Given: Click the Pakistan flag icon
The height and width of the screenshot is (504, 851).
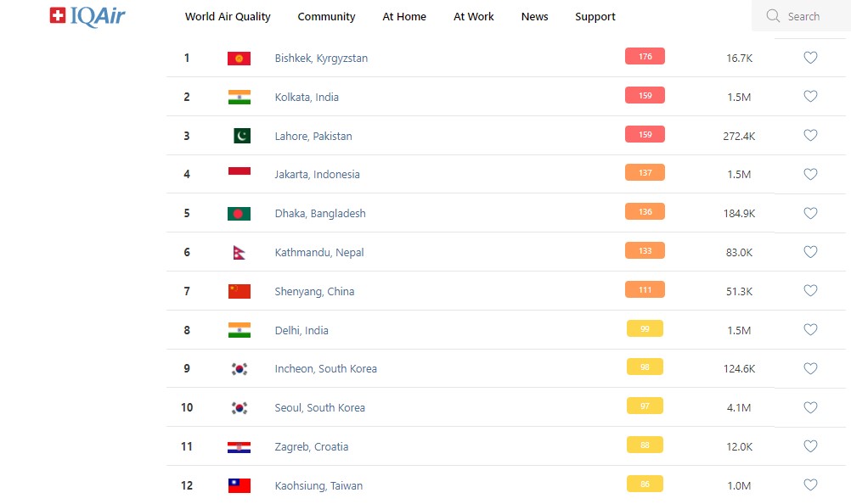Looking at the screenshot, I should [242, 136].
